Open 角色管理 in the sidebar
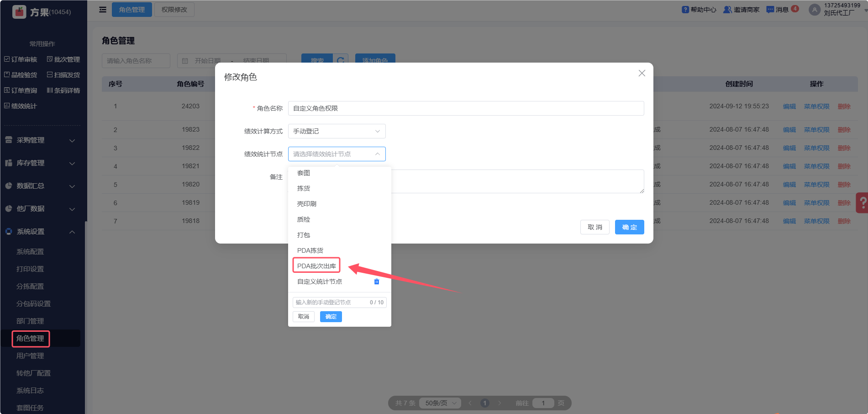The height and width of the screenshot is (414, 868). pos(30,339)
